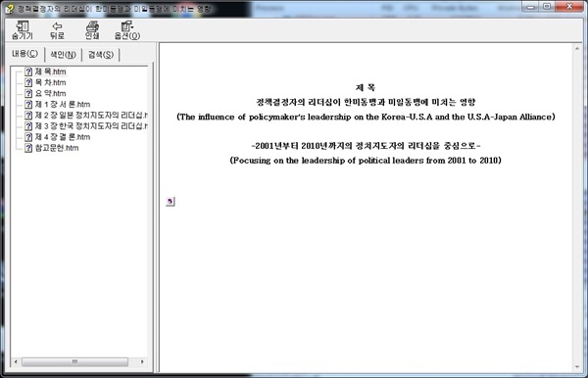Click the English title line starting "The influence of policymaker's"

tap(366, 117)
